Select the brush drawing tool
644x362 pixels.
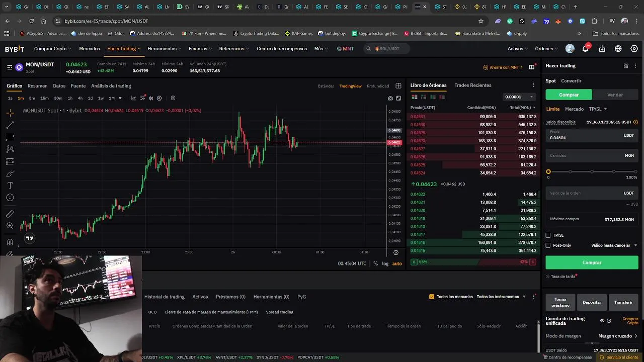tap(10, 173)
